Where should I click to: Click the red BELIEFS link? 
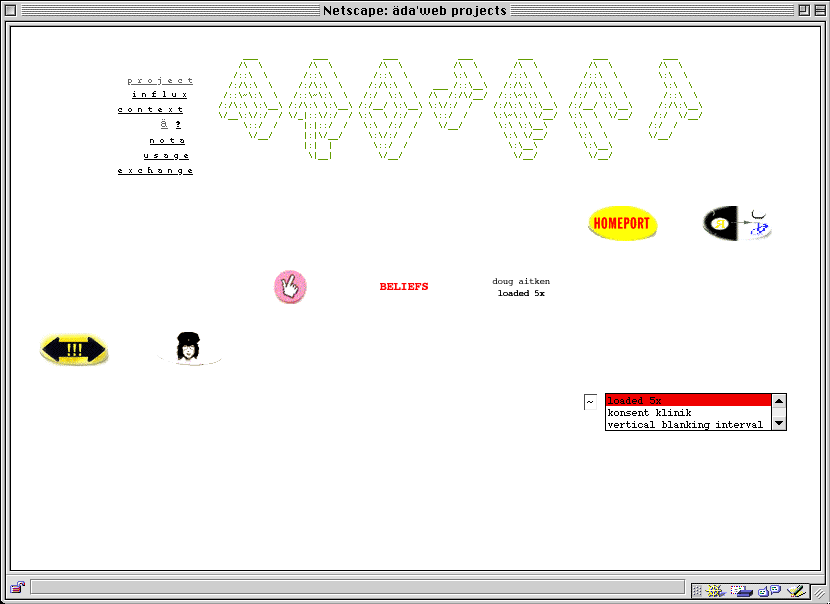[x=403, y=287]
